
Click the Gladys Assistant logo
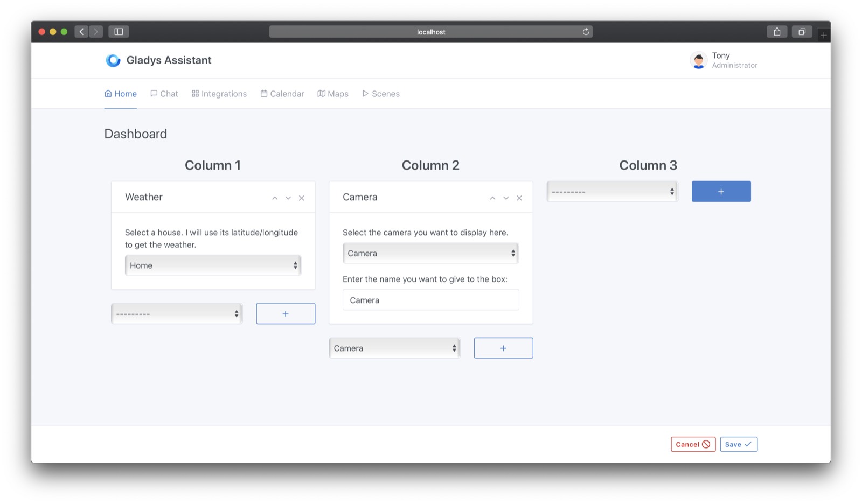coord(113,60)
